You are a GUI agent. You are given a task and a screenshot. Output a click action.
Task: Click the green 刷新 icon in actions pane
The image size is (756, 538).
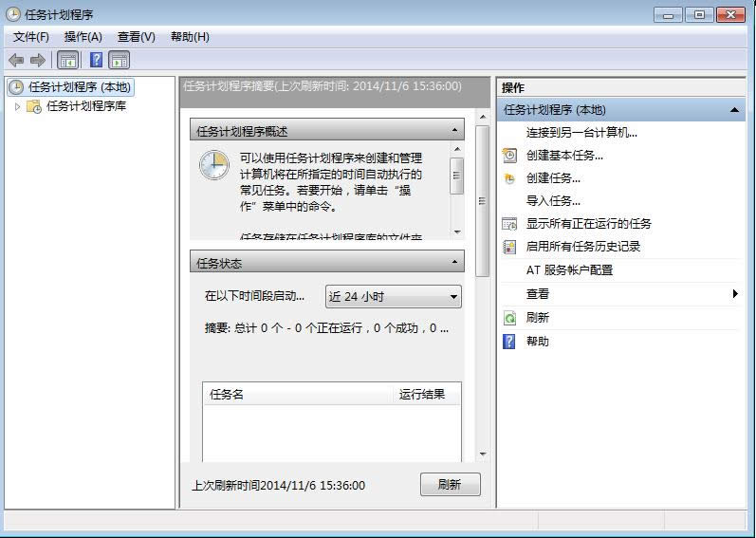pyautogui.click(x=509, y=318)
